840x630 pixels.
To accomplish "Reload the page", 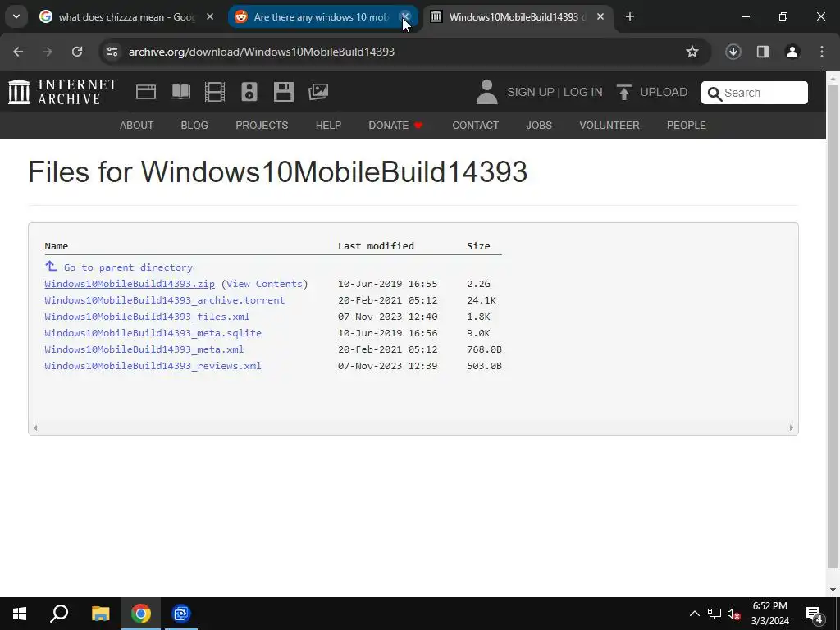I will coord(77,52).
